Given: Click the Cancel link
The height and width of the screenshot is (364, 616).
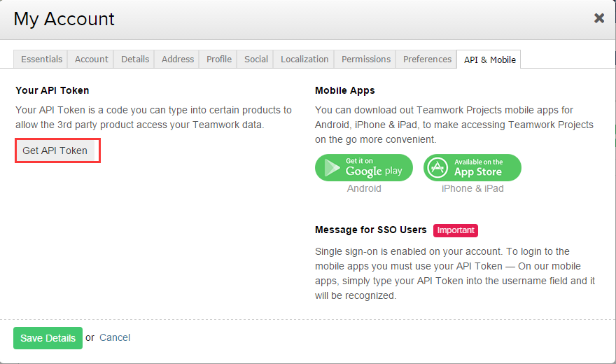Looking at the screenshot, I should point(115,337).
